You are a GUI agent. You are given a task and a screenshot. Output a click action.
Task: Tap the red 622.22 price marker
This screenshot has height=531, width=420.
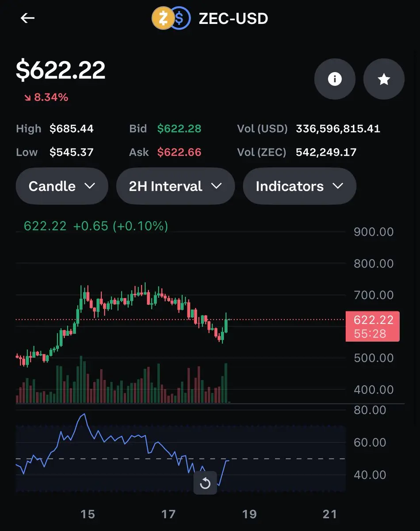click(x=373, y=326)
